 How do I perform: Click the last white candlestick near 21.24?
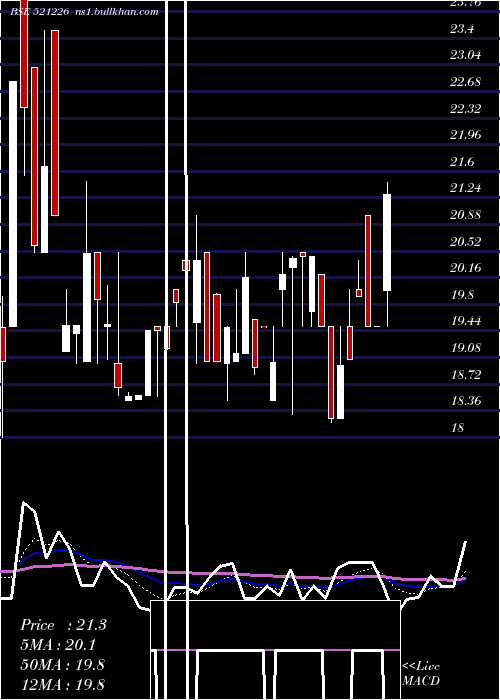click(x=387, y=242)
